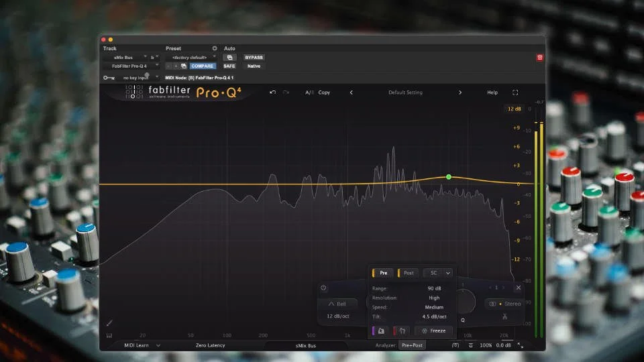This screenshot has width=644, height=362.
Task: Open the Bell filter shape dropdown
Action: (337, 304)
